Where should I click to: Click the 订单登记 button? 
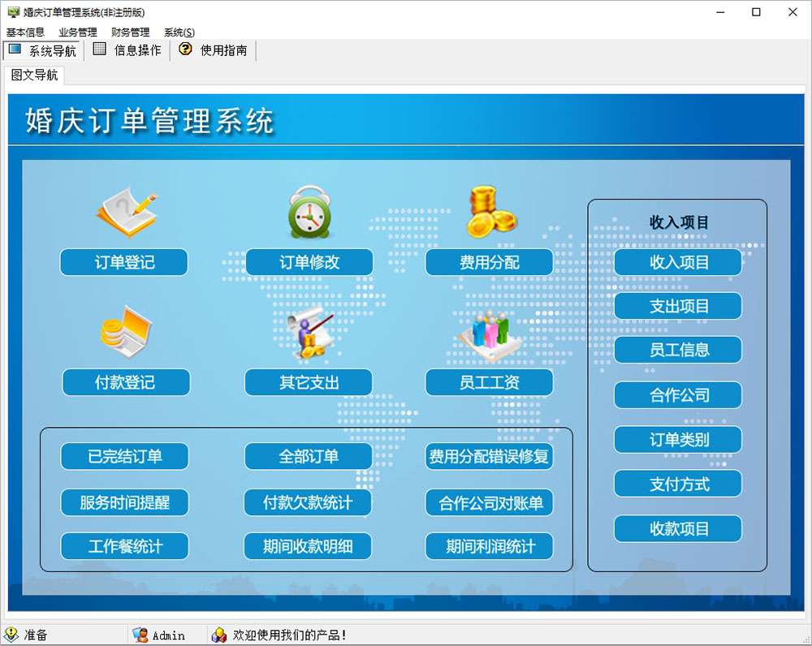click(x=123, y=262)
